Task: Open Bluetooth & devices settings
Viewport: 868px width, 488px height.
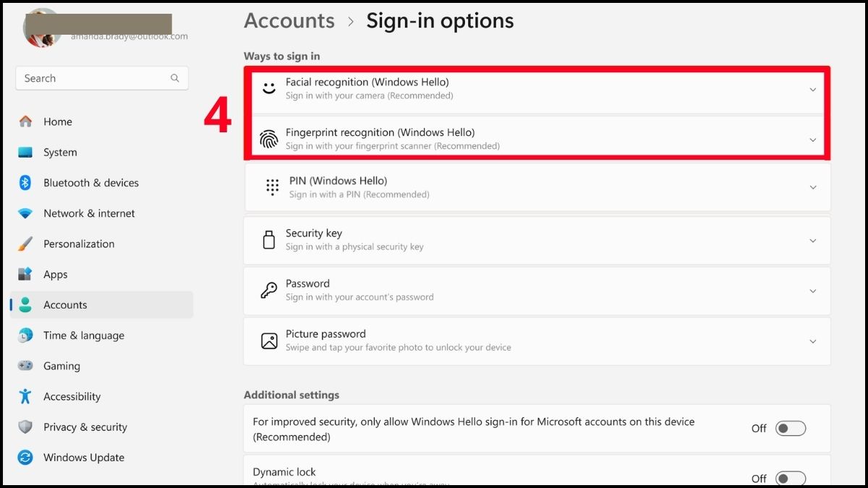Action: [x=102, y=183]
